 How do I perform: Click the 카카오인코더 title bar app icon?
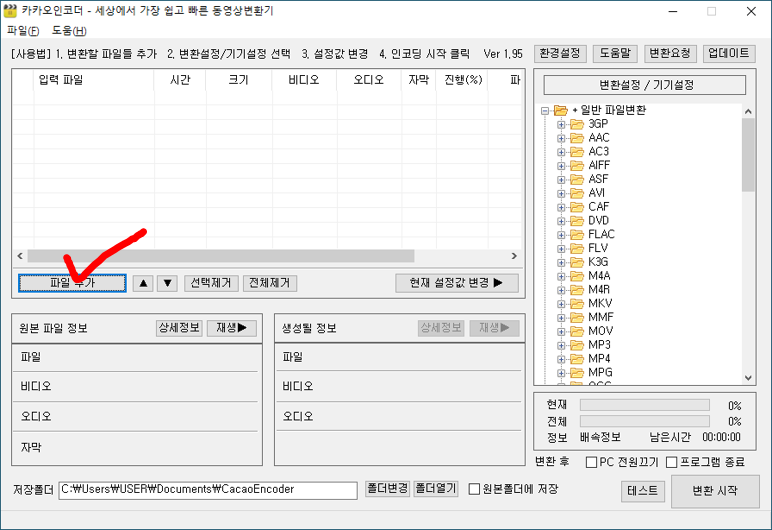point(10,11)
